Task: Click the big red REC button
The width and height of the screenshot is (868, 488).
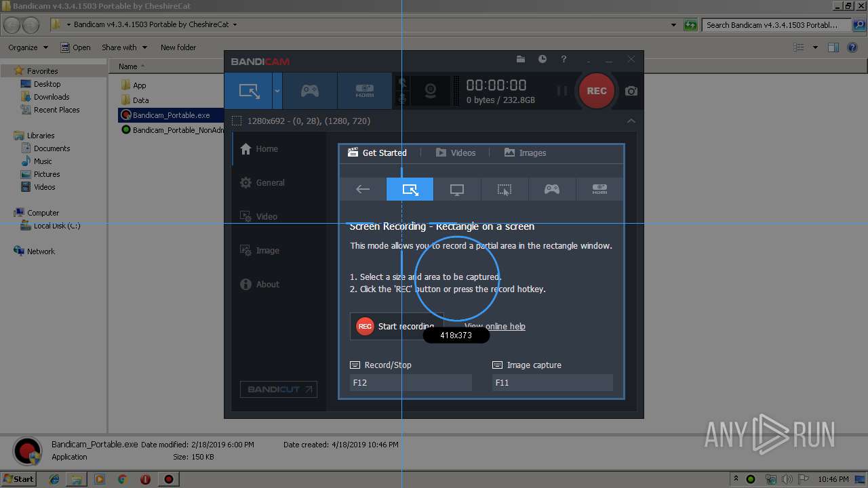Action: (x=597, y=91)
